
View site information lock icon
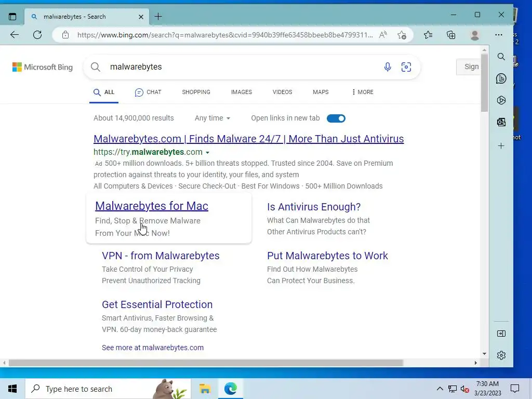pos(65,35)
